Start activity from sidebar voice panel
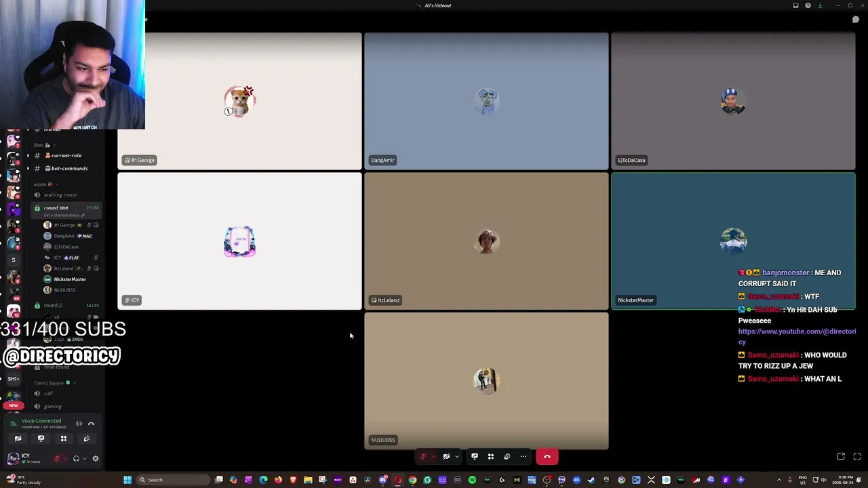 click(x=64, y=439)
